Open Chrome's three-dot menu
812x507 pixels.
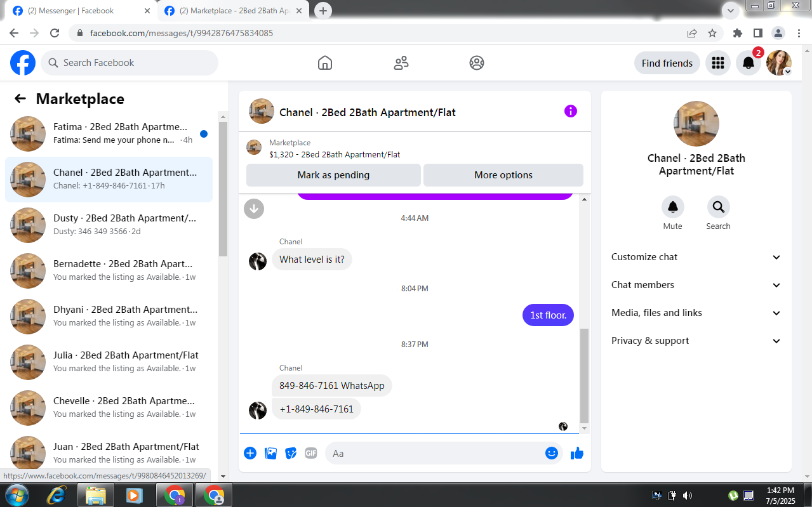click(x=798, y=33)
